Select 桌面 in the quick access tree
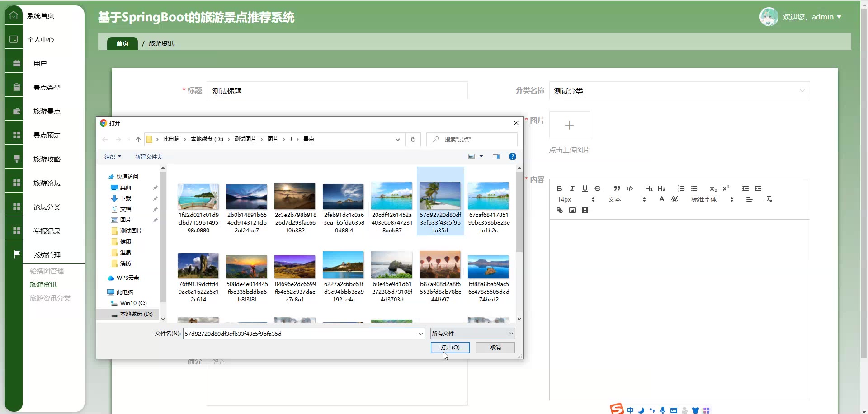Image resolution: width=868 pixels, height=414 pixels. pos(125,187)
